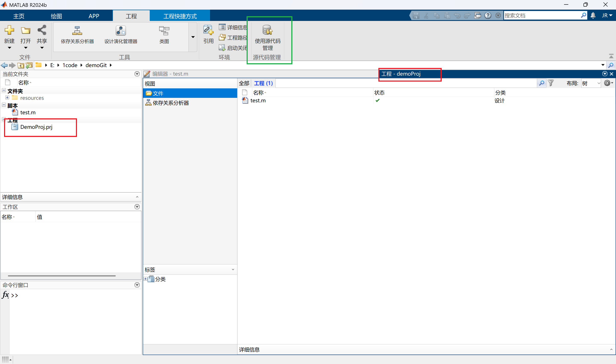The height and width of the screenshot is (364, 616).
Task: Enable the filter in project panel
Action: point(551,83)
